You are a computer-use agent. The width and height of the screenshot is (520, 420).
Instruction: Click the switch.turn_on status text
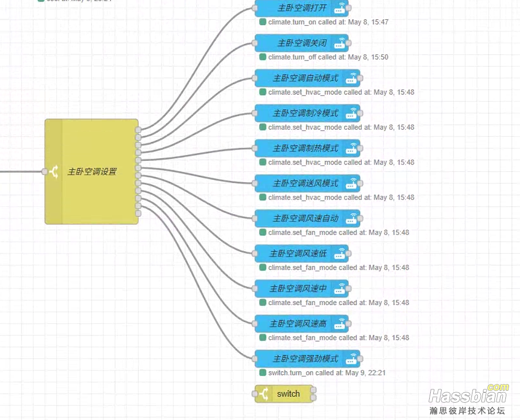(327, 373)
